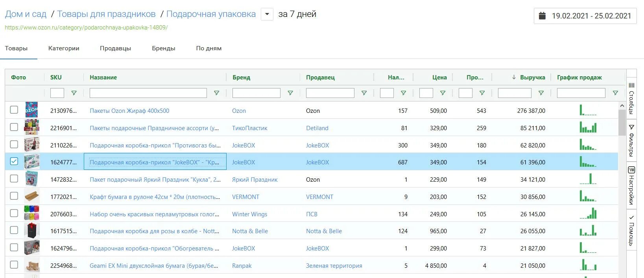644x278 pixels.
Task: Switch to the Бренды tab
Action: point(164,48)
